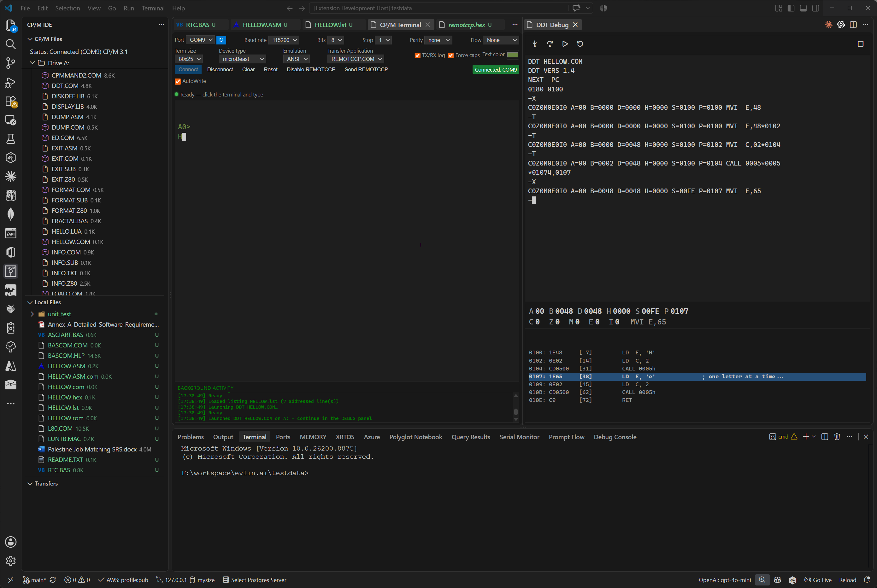Add a new terminal with plus icon

pos(805,436)
